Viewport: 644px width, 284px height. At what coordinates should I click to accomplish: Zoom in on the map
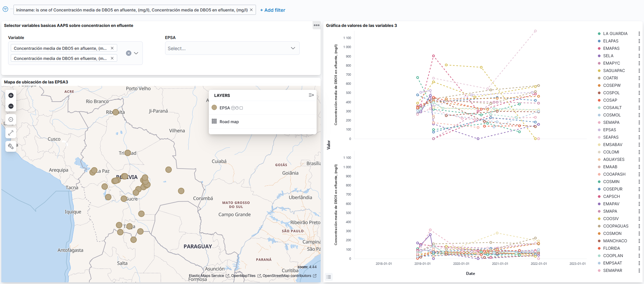(11, 96)
